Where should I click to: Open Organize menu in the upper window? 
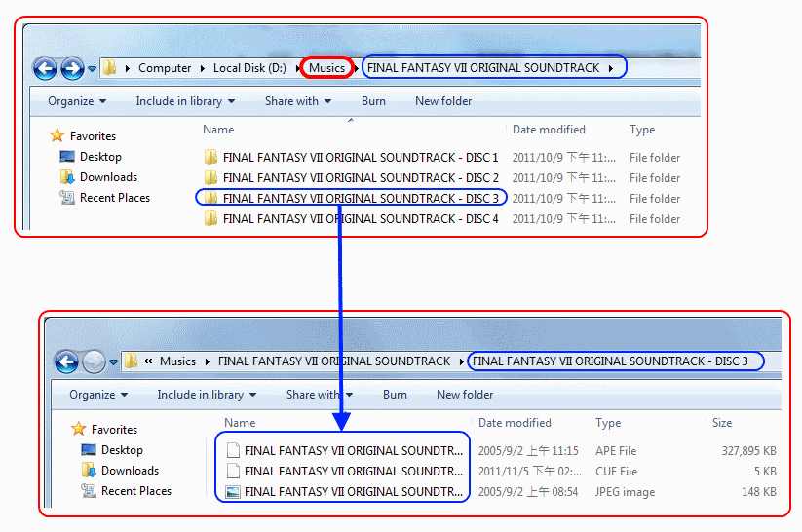pos(77,101)
